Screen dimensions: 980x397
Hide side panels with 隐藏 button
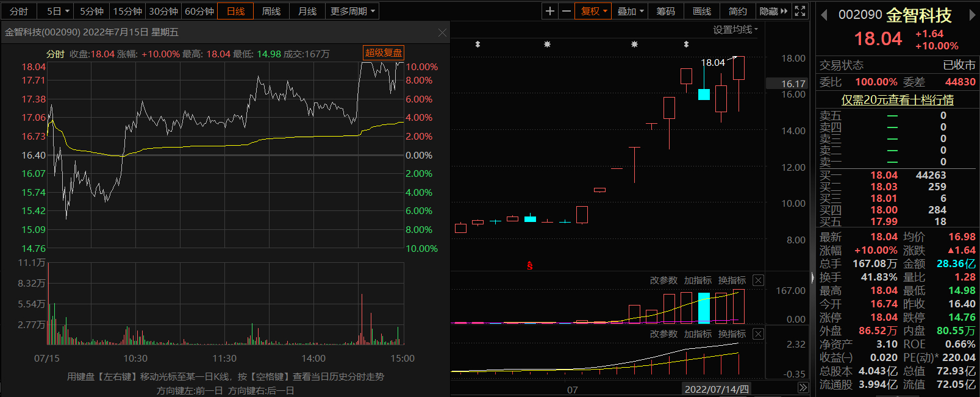pyautogui.click(x=773, y=11)
